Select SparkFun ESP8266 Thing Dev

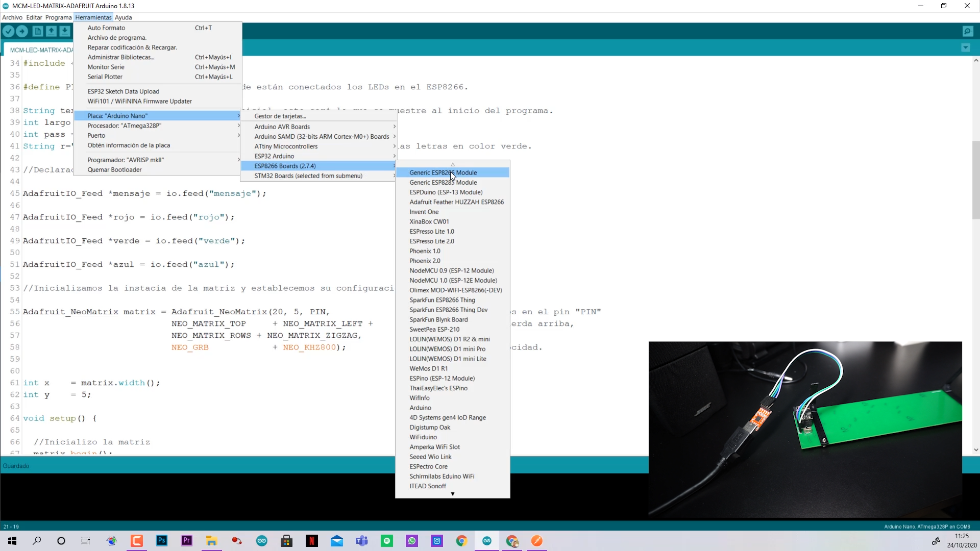(x=453, y=310)
